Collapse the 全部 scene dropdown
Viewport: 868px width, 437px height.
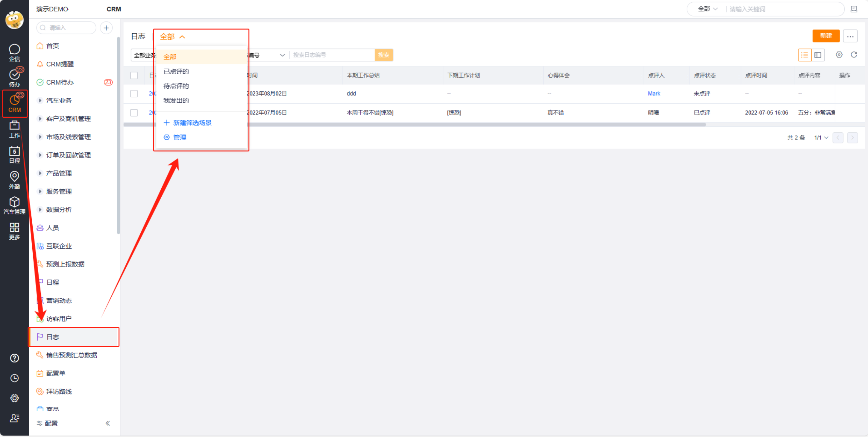click(x=172, y=37)
